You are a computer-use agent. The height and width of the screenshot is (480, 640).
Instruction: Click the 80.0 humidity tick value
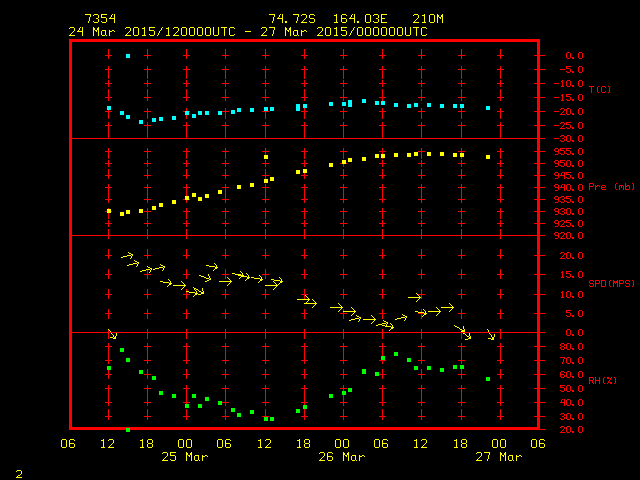coord(571,347)
